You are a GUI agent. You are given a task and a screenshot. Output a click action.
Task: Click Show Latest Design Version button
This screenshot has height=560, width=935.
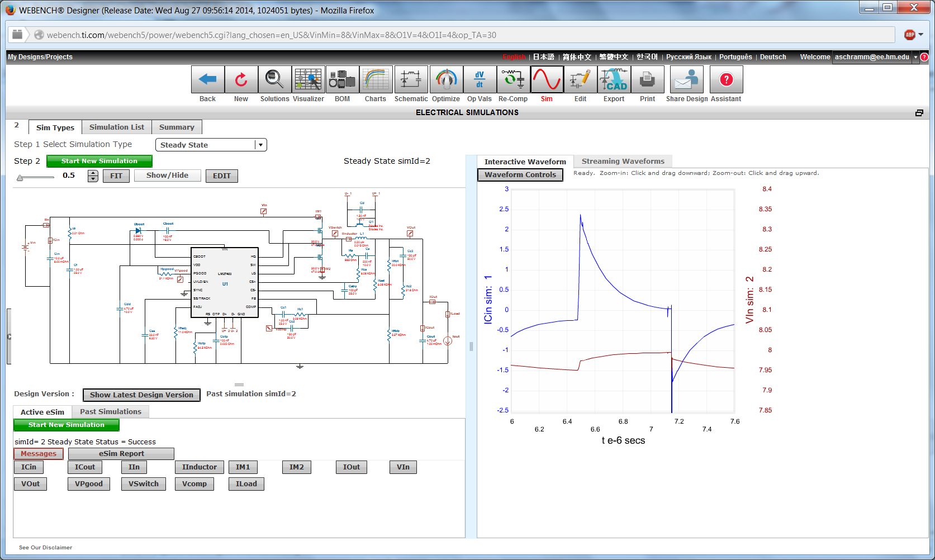(x=141, y=395)
